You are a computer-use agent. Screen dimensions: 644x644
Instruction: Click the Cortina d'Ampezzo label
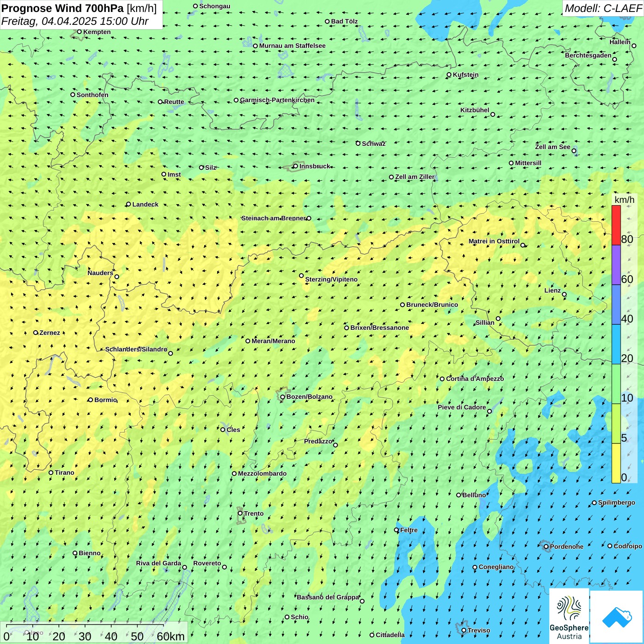point(475,379)
